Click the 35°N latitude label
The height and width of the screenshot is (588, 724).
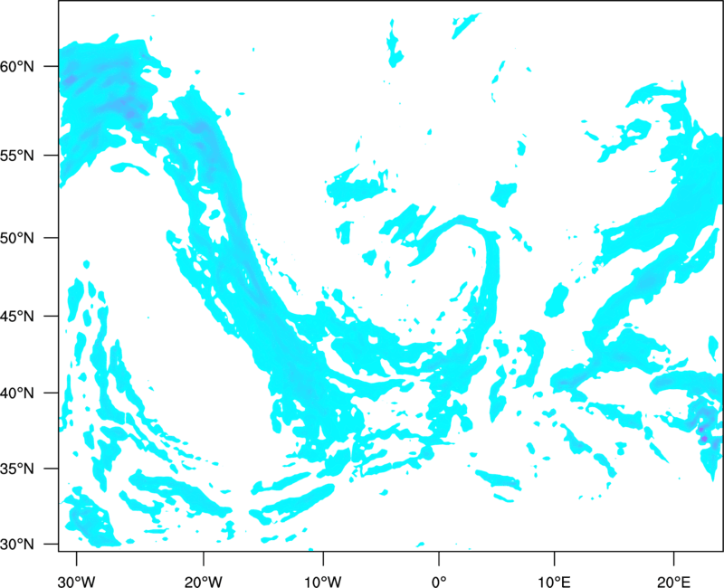click(17, 469)
